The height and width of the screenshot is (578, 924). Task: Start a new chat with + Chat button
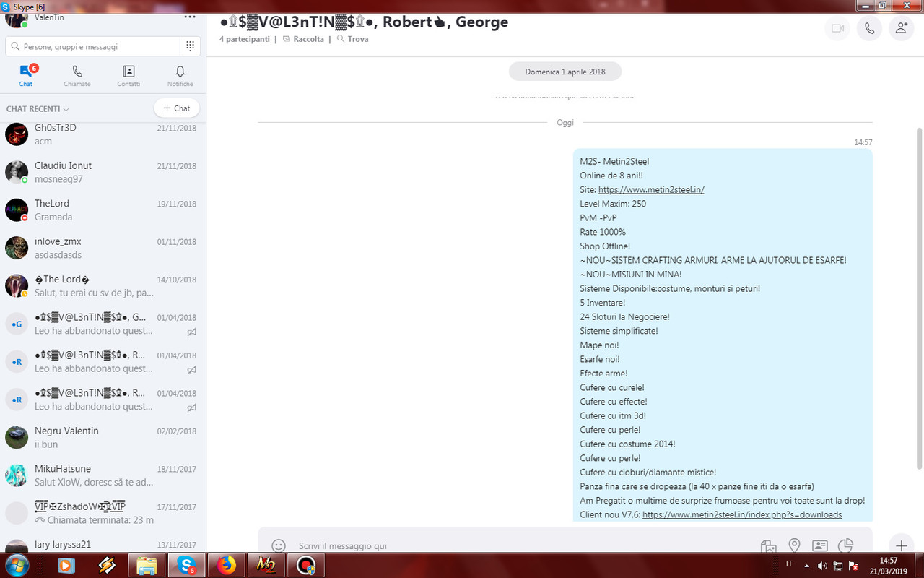177,108
